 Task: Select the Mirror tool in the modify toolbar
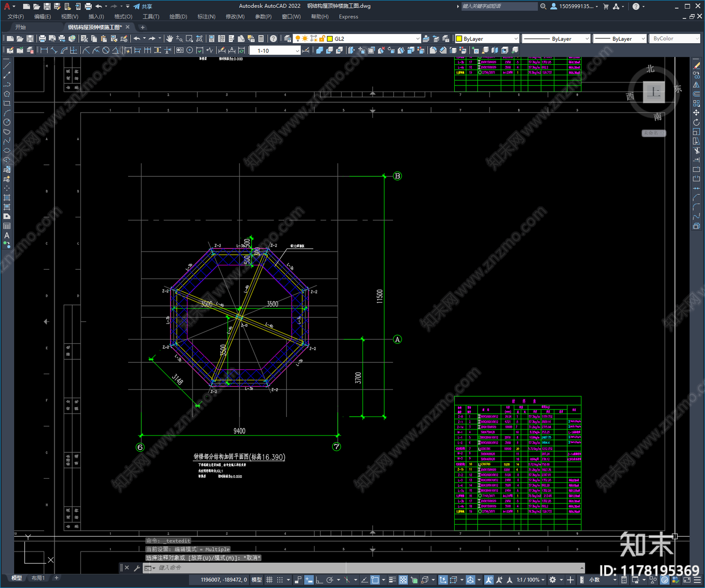696,85
